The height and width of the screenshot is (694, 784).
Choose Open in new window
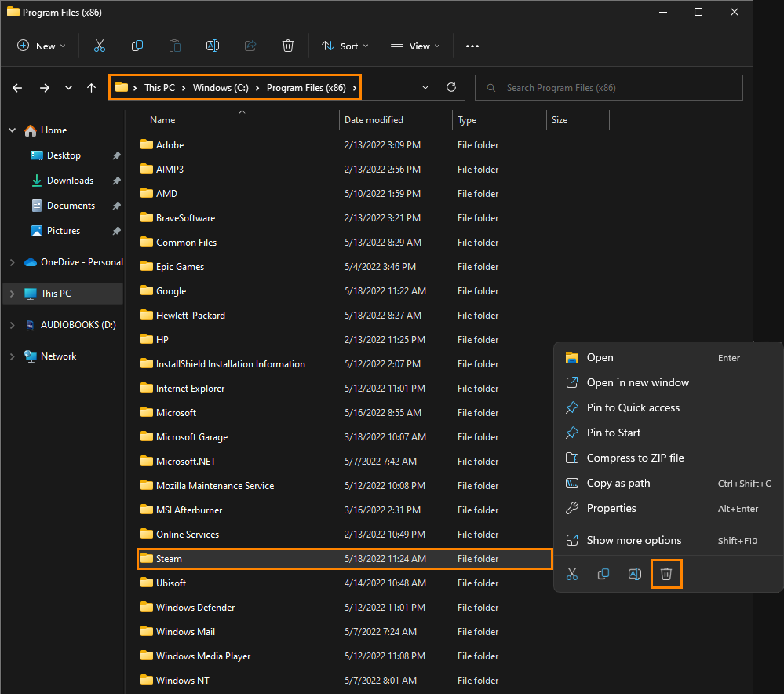[668, 383]
